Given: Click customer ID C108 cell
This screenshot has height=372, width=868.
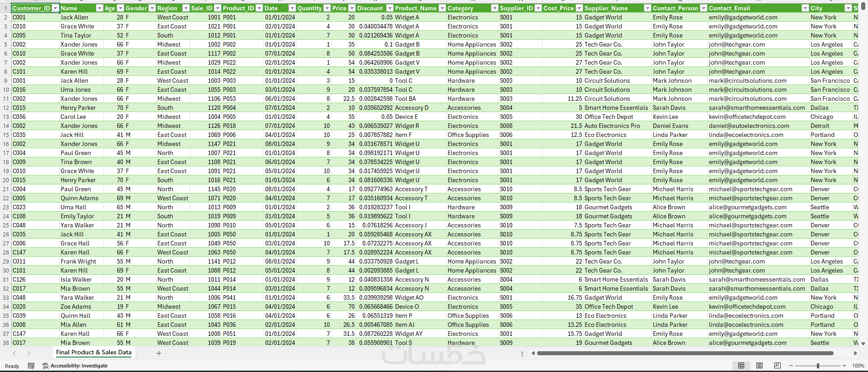Looking at the screenshot, I should 35,216.
